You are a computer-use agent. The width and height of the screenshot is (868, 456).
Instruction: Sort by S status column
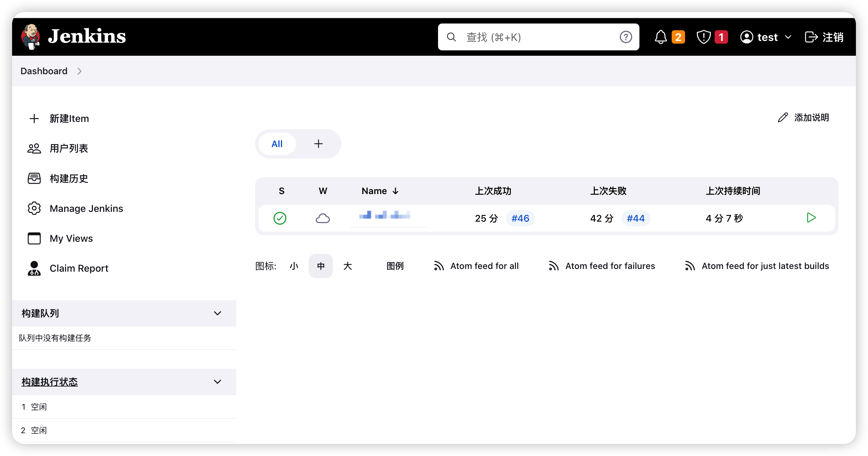(281, 191)
